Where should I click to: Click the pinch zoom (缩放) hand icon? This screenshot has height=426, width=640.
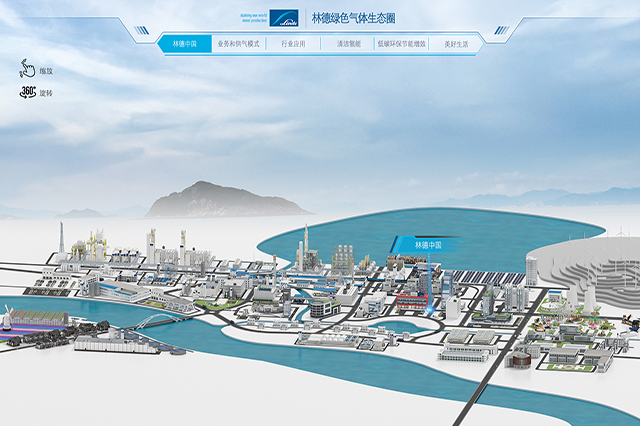click(x=26, y=69)
